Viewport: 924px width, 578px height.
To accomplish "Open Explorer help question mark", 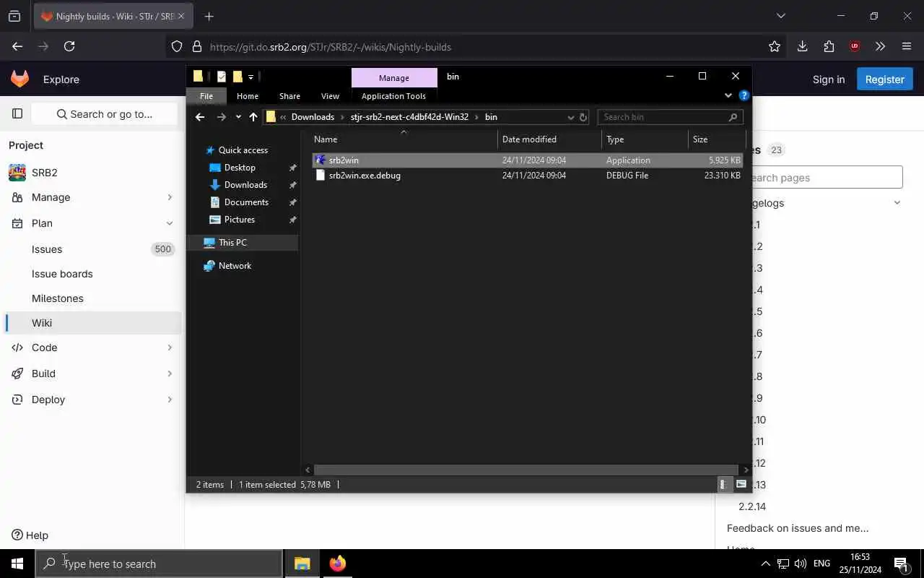I will (744, 95).
